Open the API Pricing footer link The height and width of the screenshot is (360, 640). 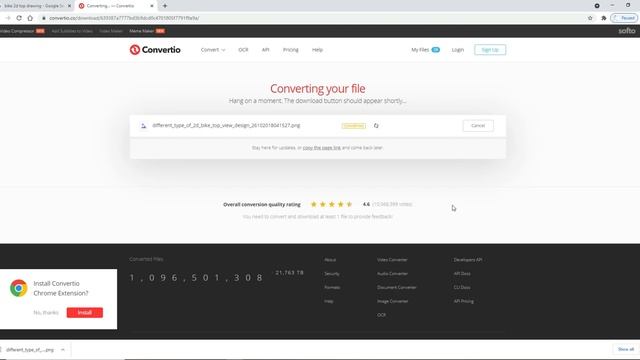pos(464,301)
